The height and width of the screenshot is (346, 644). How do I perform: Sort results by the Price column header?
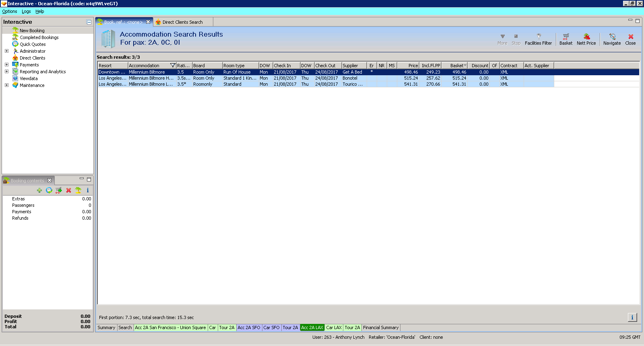pos(408,66)
